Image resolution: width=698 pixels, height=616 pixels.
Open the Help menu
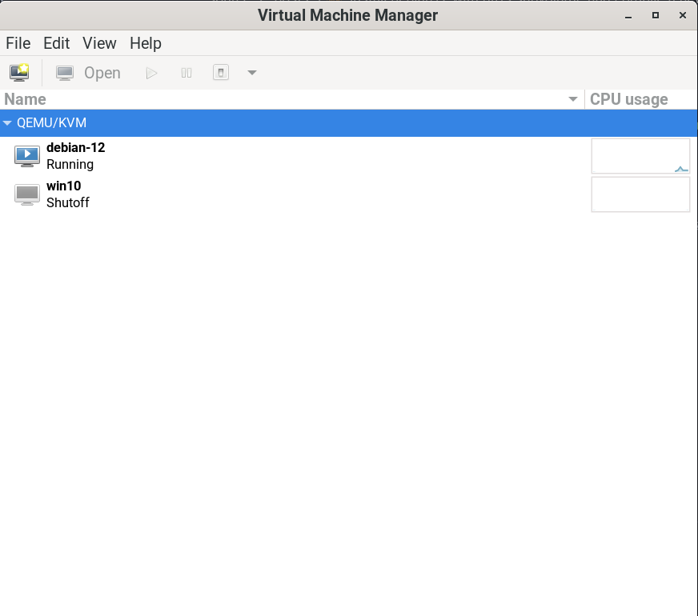(146, 43)
